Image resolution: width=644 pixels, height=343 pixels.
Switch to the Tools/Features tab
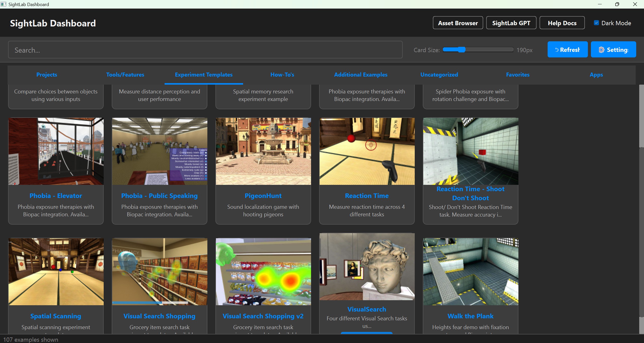click(x=125, y=75)
